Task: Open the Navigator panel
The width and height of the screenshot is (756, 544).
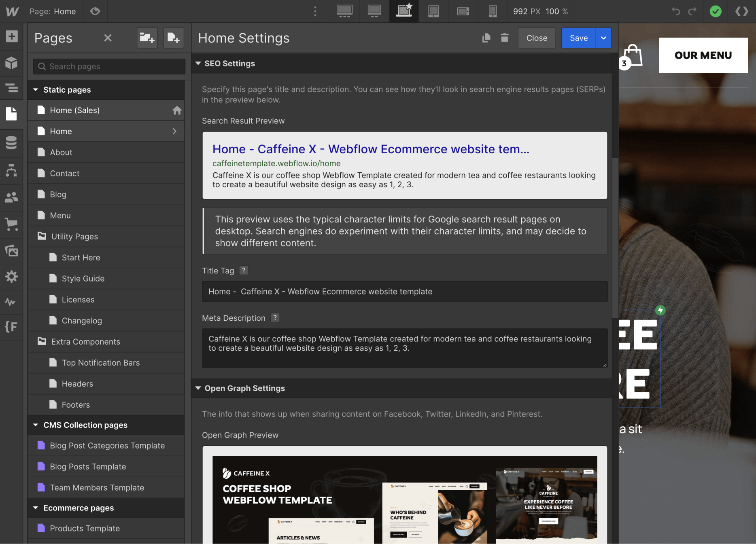Action: click(12, 88)
